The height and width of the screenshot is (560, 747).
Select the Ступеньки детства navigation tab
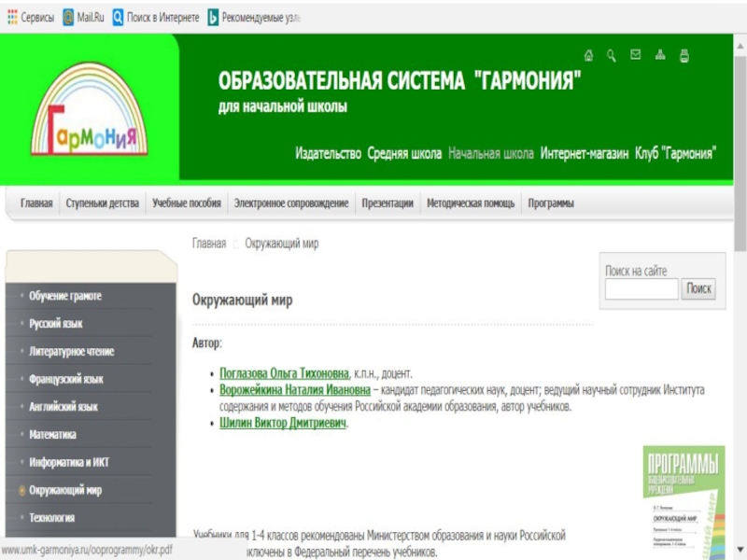click(103, 203)
